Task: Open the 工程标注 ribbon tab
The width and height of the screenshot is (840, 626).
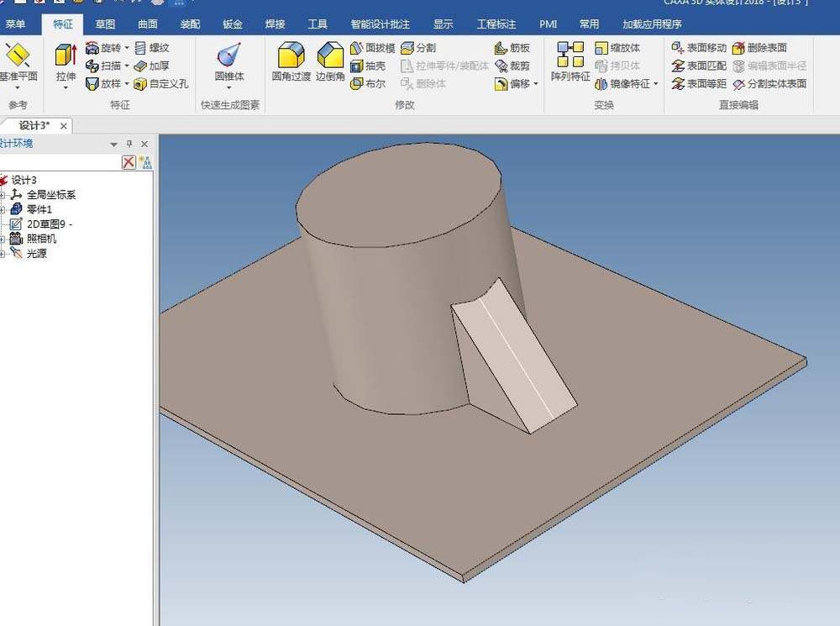Action: click(496, 24)
